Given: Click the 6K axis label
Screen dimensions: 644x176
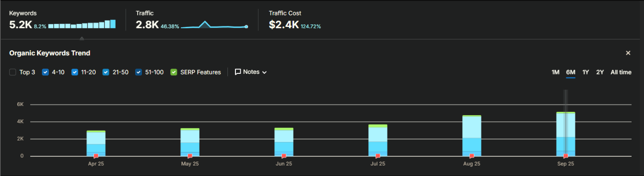Looking at the screenshot, I should pos(20,104).
